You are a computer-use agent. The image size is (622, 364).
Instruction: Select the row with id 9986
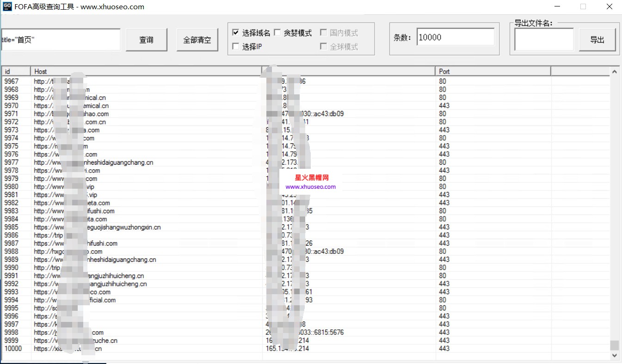(305, 235)
